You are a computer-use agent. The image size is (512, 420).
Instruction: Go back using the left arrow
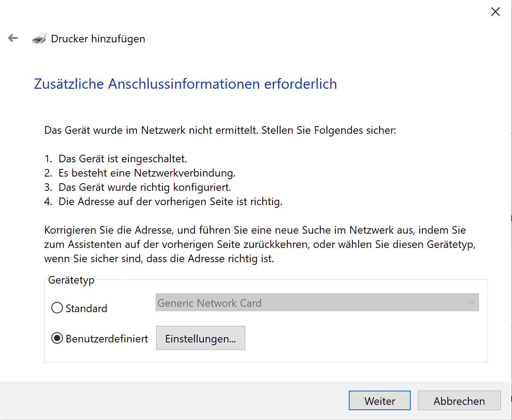[13, 38]
